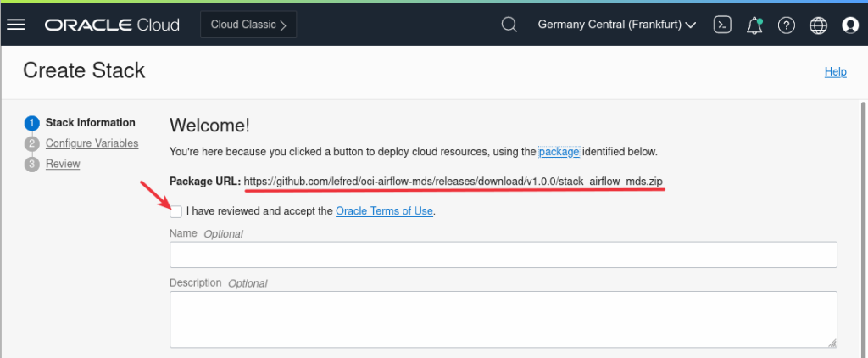Open the notifications bell
868x358 pixels.
[x=754, y=25]
